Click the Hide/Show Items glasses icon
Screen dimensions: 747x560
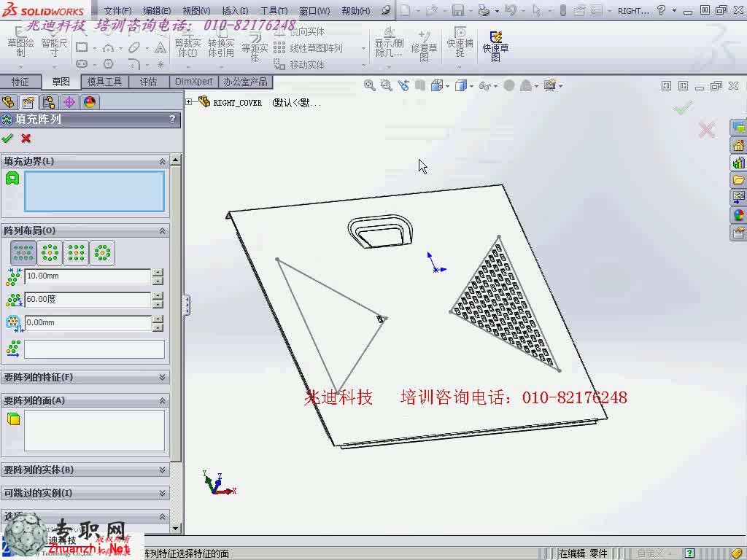(485, 86)
